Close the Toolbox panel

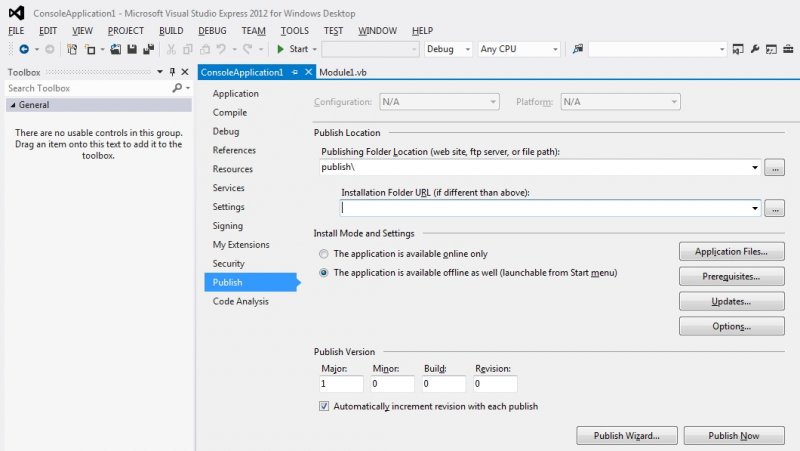click(x=185, y=72)
